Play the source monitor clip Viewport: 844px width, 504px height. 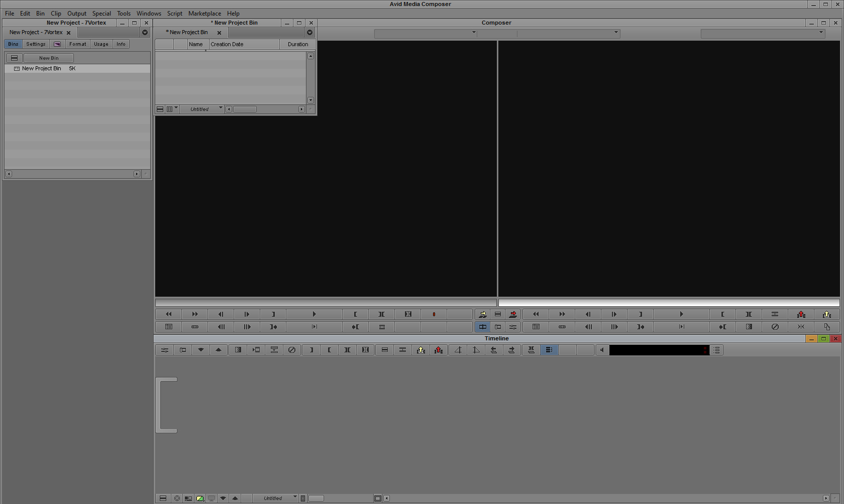pyautogui.click(x=314, y=314)
